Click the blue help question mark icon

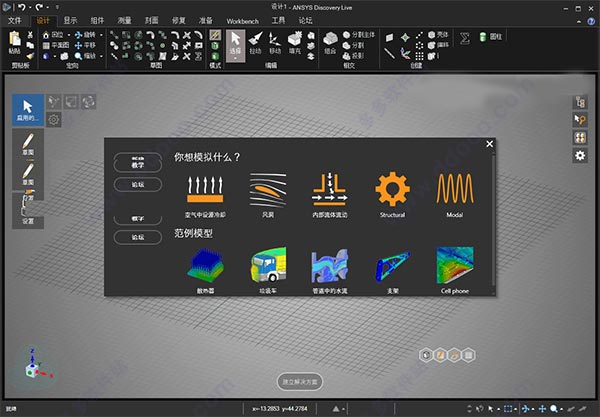click(591, 21)
